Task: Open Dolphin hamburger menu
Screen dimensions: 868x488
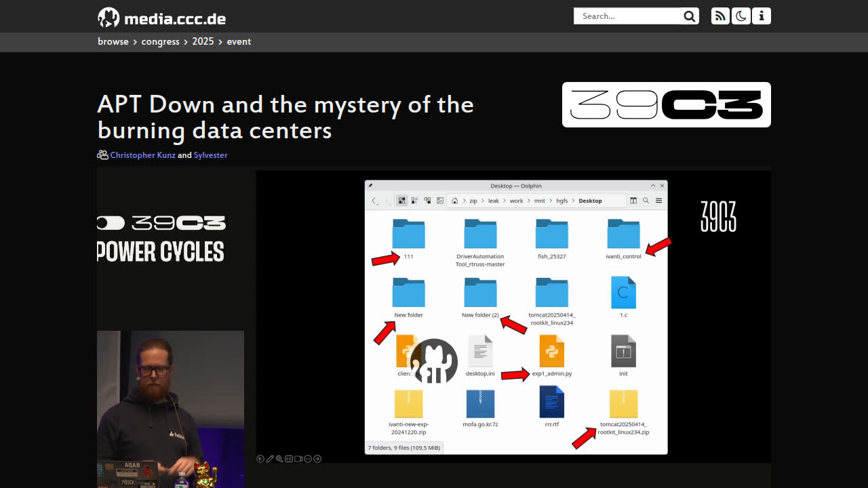Action: (658, 201)
